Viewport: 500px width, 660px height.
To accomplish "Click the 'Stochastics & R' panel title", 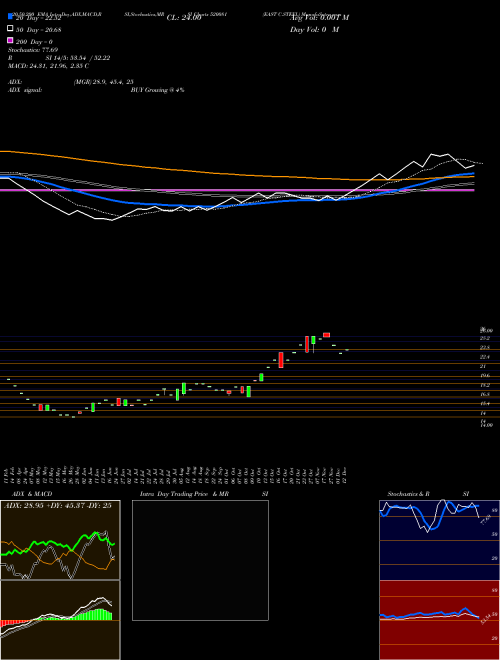I will (x=408, y=494).
